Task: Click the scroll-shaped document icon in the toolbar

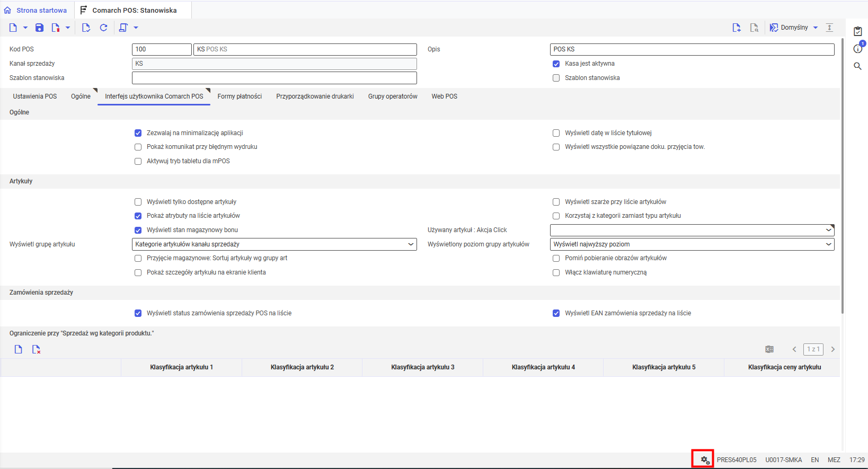Action: (x=123, y=28)
